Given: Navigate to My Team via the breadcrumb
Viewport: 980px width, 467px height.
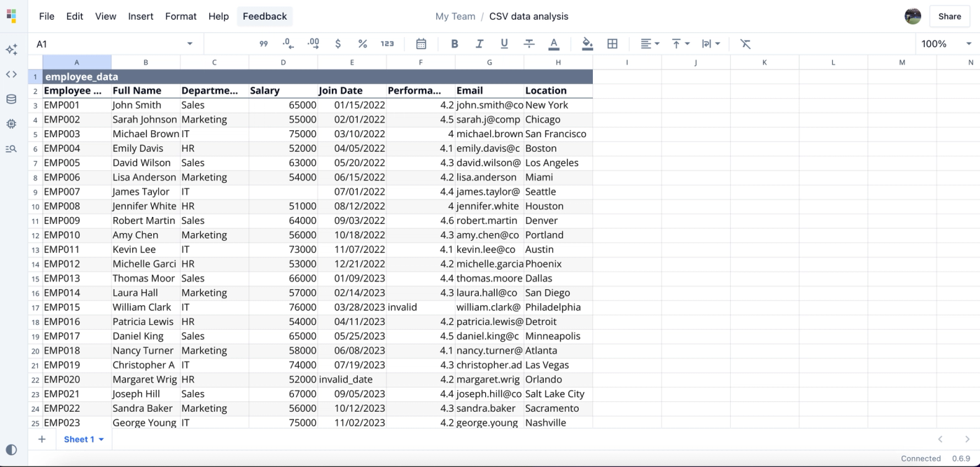Looking at the screenshot, I should pos(455,16).
